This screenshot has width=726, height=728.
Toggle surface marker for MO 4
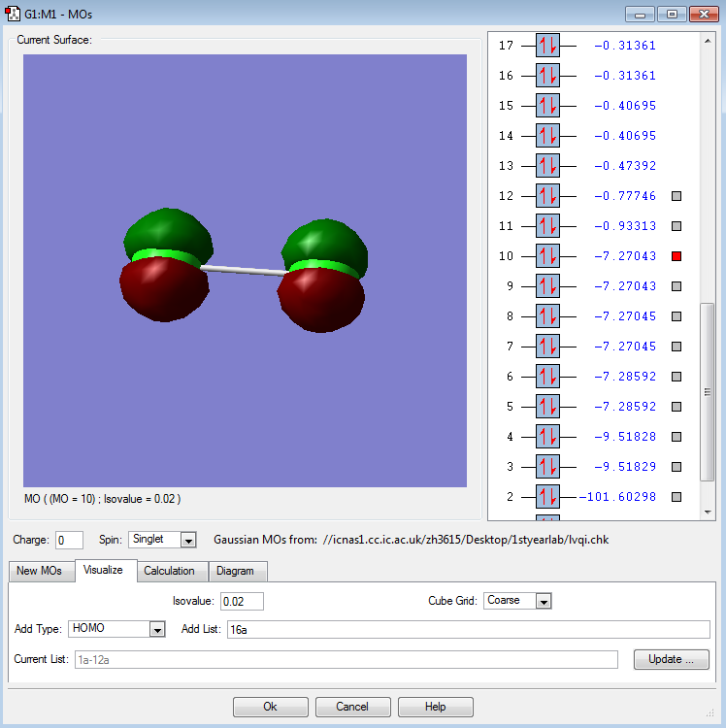point(676,437)
